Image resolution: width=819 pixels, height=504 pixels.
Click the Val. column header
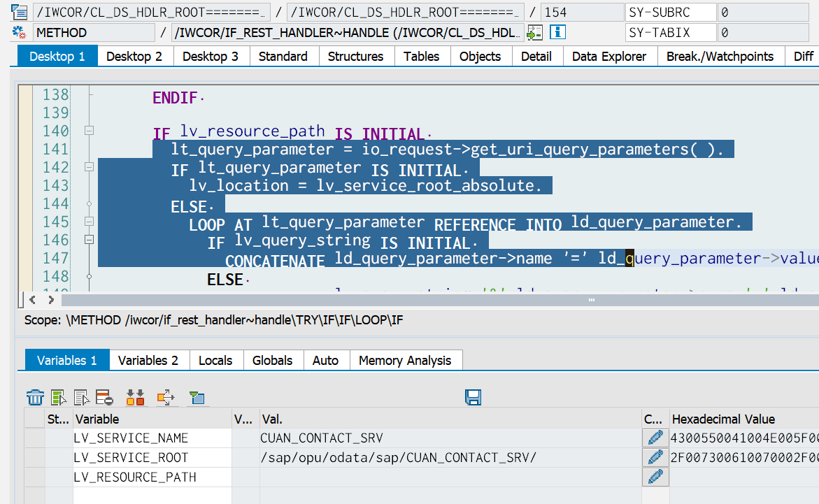tap(450, 419)
